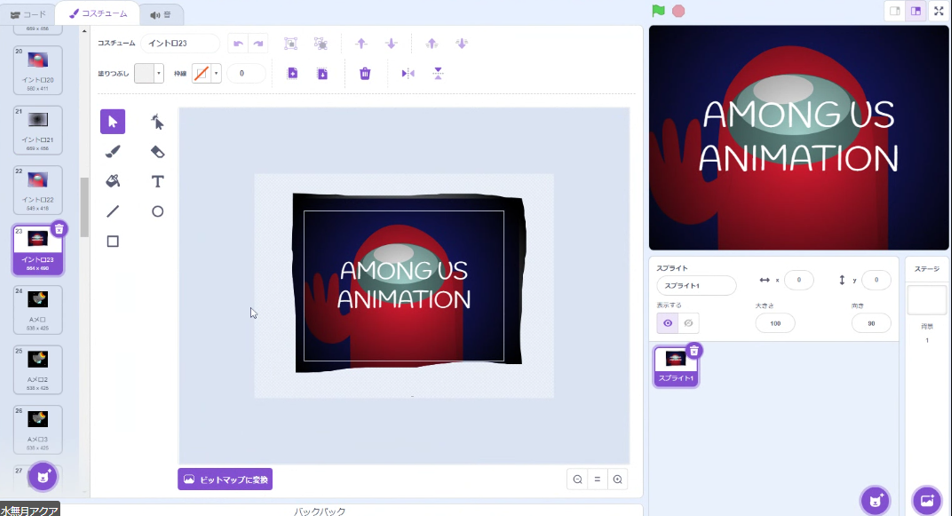952x516 pixels.
Task: Hide sprite using the crossed-eye toggle
Action: [687, 323]
